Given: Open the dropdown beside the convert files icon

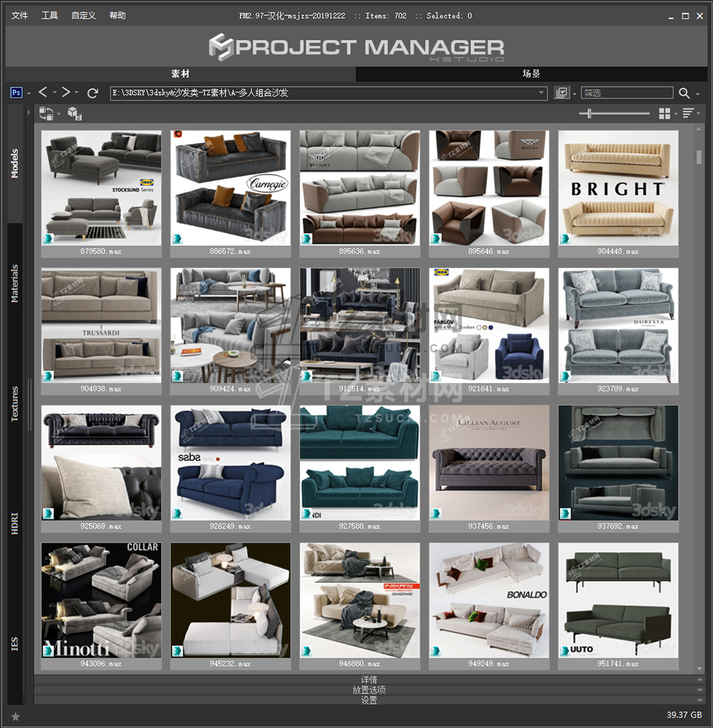Looking at the screenshot, I should [x=59, y=114].
